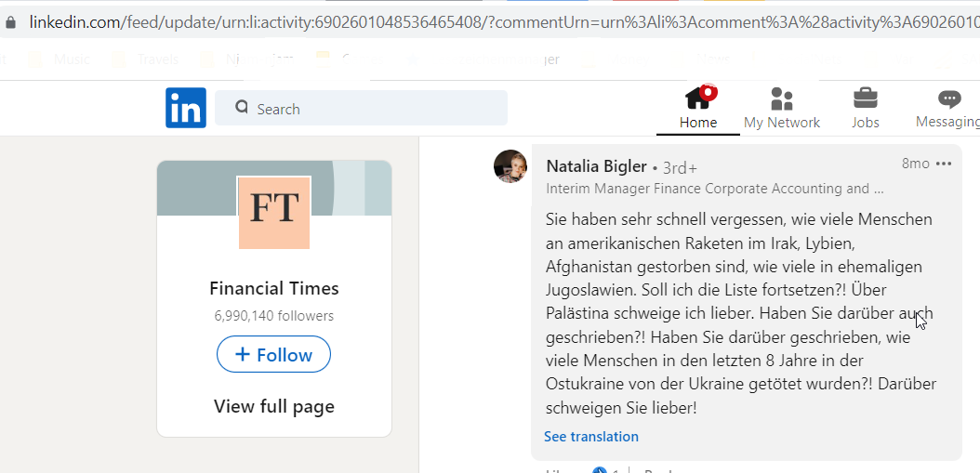Open View full page link
This screenshot has height=473, width=980.
click(273, 406)
